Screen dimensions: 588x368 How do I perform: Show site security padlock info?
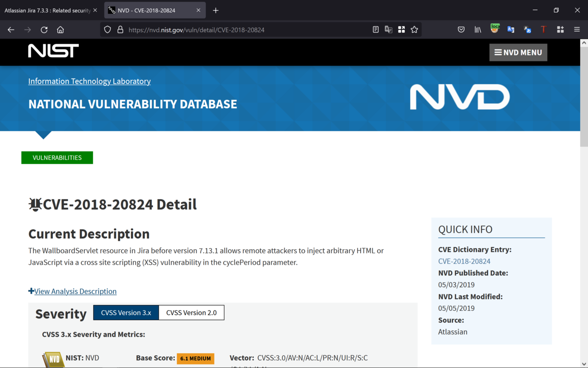(120, 29)
